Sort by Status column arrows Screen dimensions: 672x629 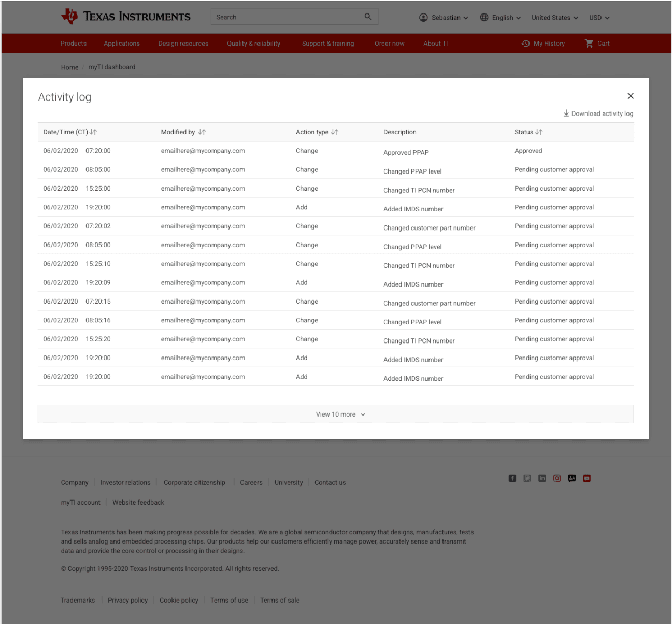(539, 132)
